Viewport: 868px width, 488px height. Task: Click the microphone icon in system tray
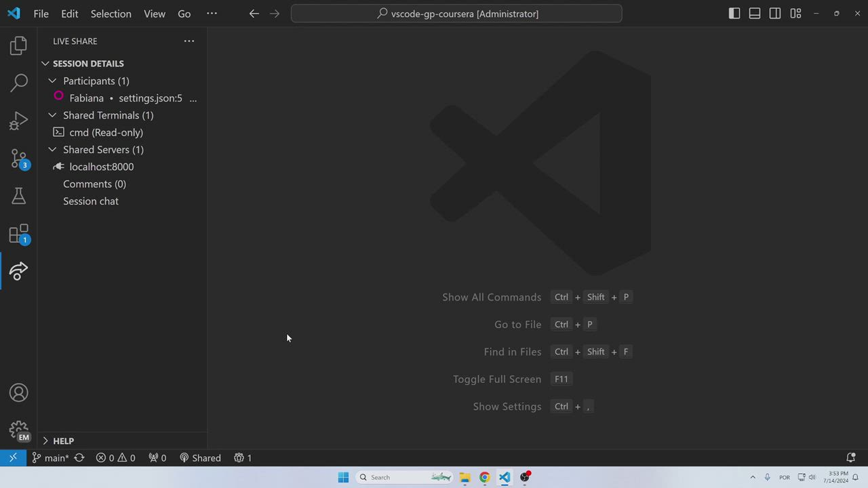[x=768, y=477]
